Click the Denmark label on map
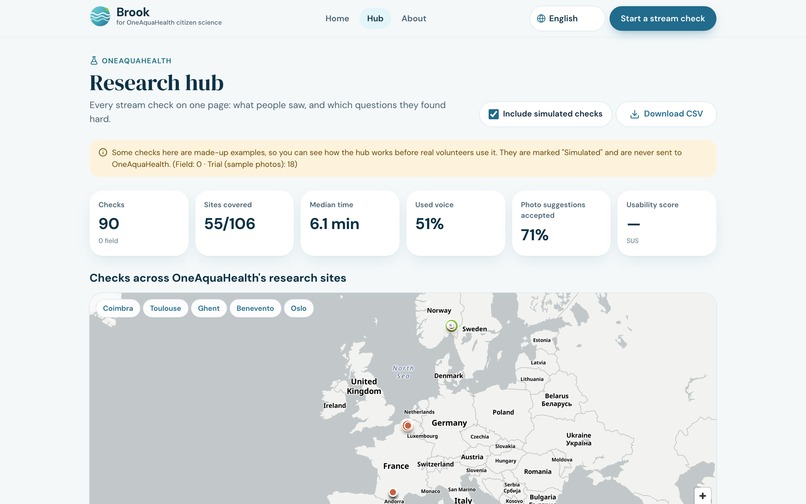This screenshot has width=806, height=504. point(449,376)
